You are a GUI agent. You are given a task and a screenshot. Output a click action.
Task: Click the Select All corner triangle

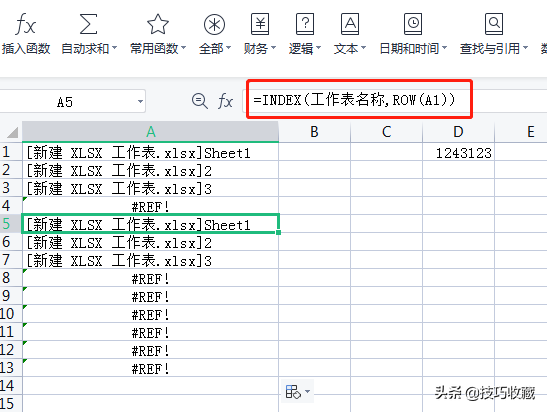pos(13,133)
